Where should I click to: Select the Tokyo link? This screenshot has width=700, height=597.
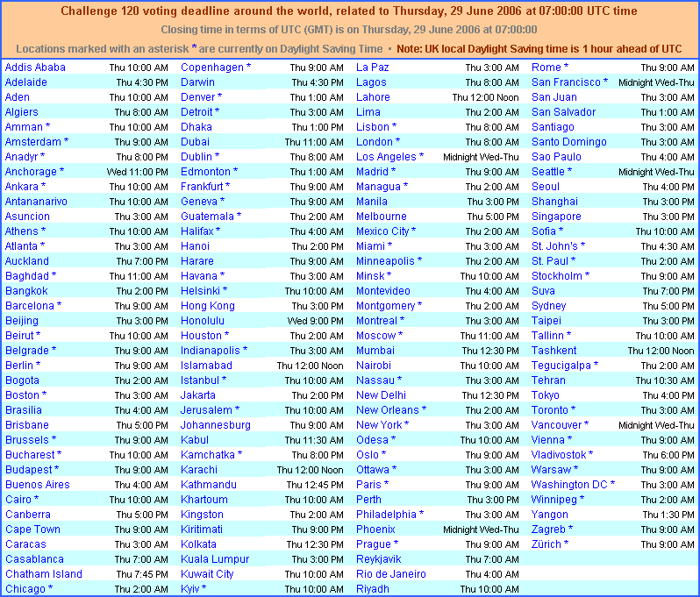(x=545, y=395)
